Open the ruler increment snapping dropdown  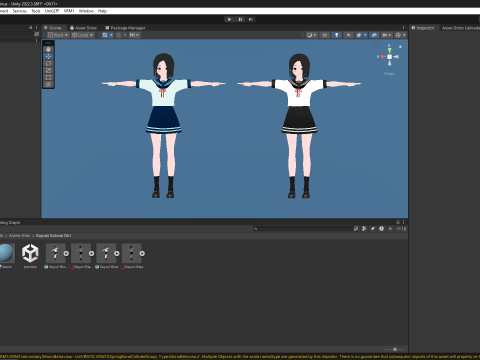pyautogui.click(x=134, y=35)
